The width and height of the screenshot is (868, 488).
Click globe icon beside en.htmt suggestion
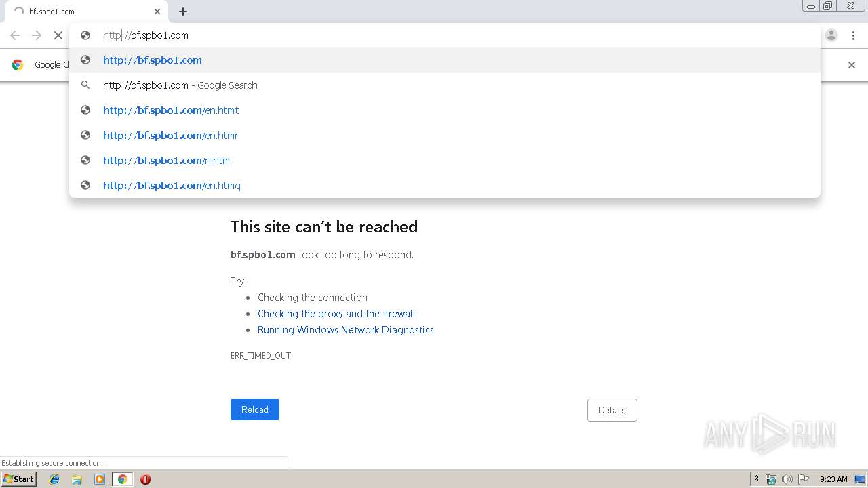[85, 110]
